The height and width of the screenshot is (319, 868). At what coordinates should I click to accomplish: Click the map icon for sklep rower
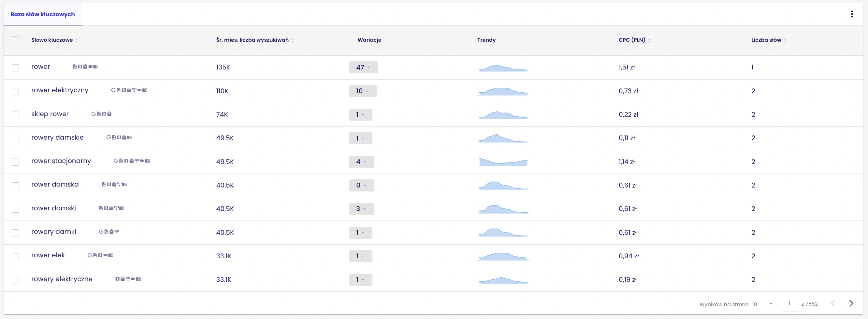[x=104, y=114]
